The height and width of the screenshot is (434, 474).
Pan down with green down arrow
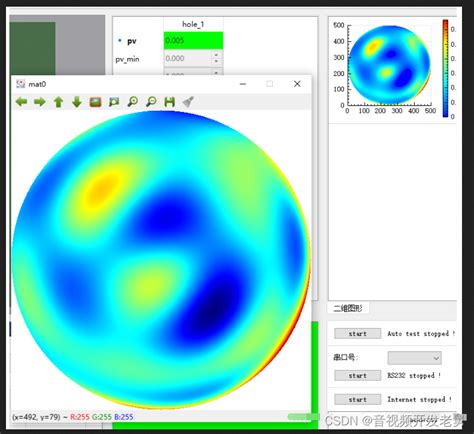(x=77, y=102)
